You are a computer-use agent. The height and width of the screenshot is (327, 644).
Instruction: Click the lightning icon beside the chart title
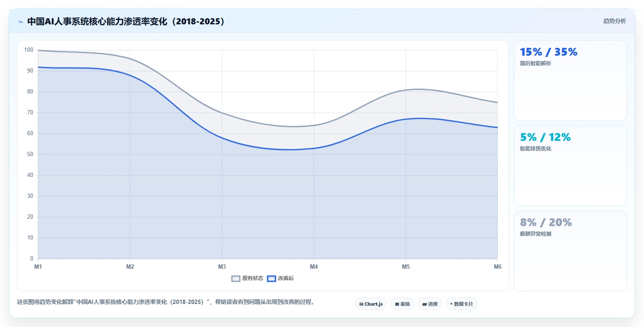click(x=20, y=21)
